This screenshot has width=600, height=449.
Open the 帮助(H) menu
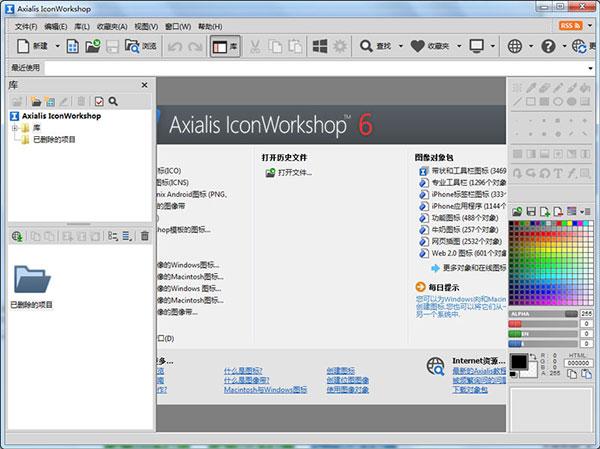(210, 26)
